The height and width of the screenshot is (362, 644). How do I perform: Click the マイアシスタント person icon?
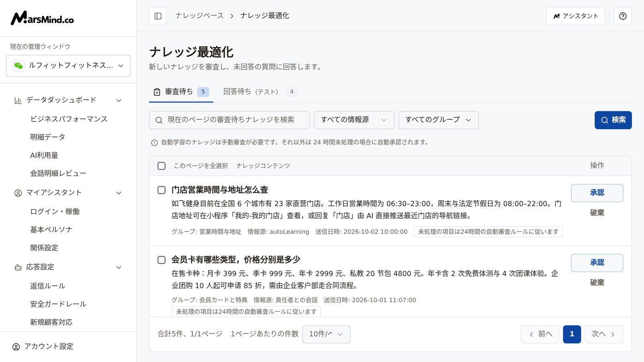[x=18, y=193]
